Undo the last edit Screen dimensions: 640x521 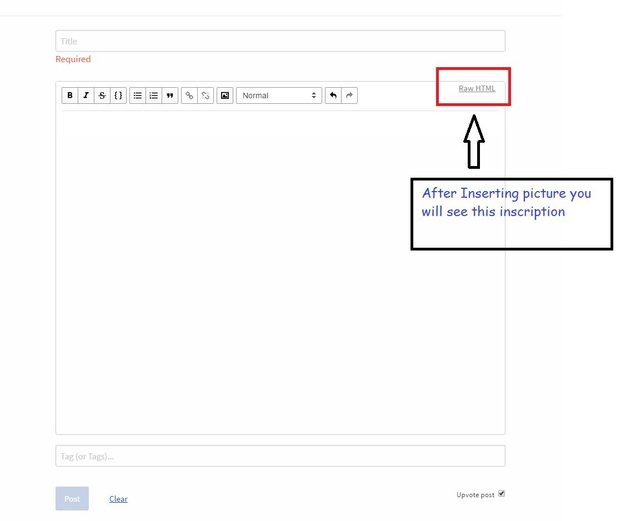click(x=333, y=96)
